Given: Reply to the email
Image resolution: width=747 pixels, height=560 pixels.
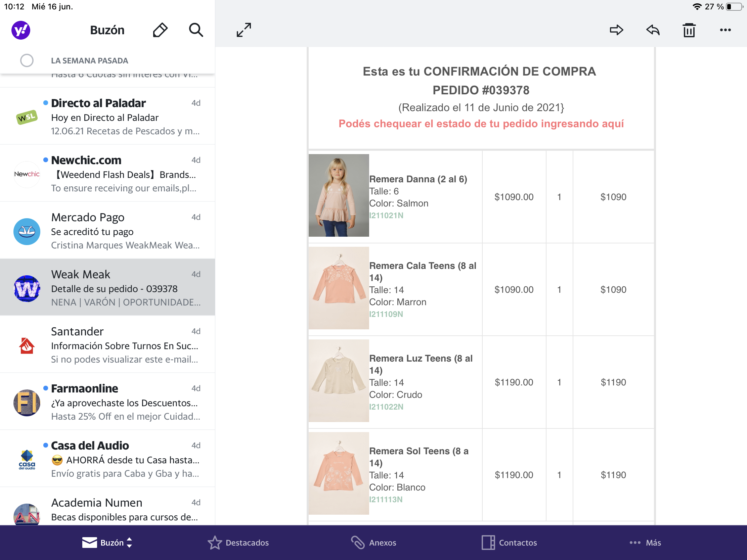Looking at the screenshot, I should [653, 30].
